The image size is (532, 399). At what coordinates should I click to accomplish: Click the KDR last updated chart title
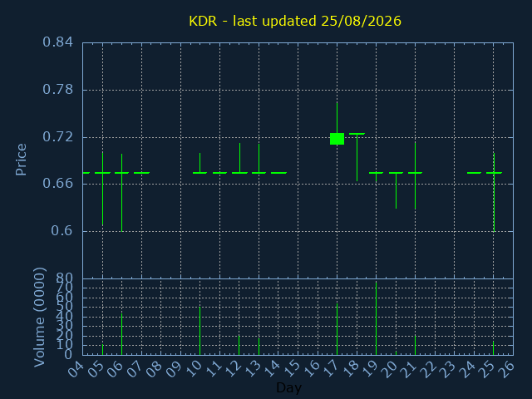pyautogui.click(x=295, y=21)
